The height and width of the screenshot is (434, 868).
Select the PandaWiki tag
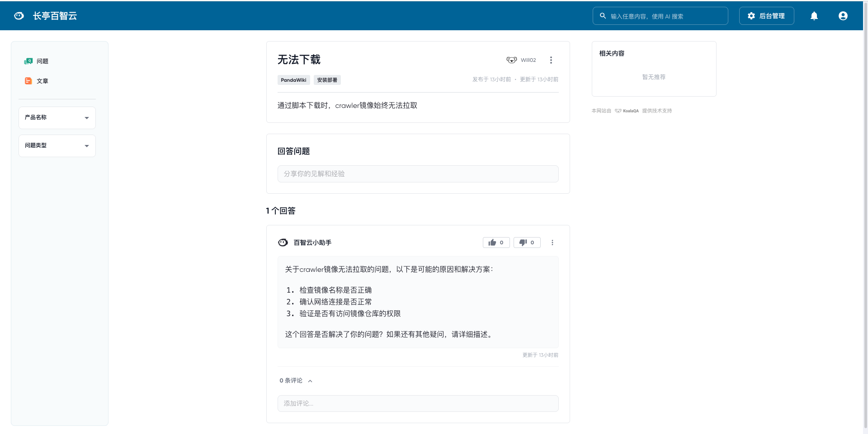pyautogui.click(x=293, y=80)
